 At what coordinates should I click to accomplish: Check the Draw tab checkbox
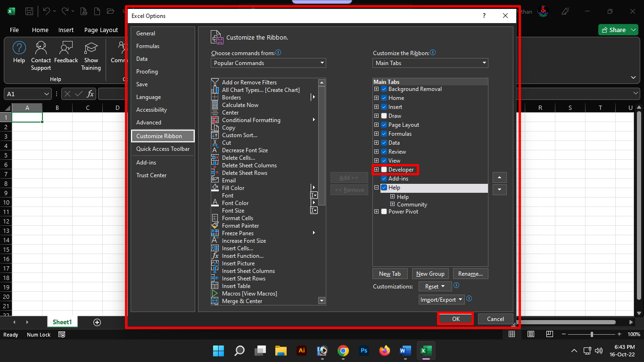click(384, 116)
